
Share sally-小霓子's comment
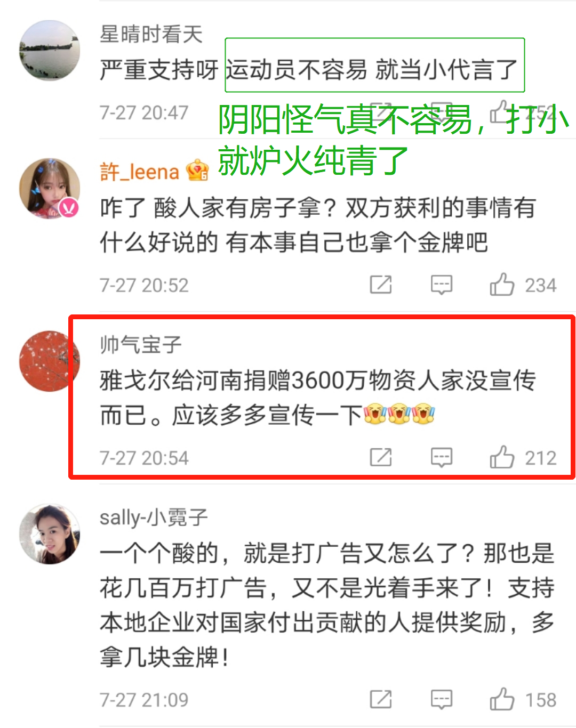[381, 699]
